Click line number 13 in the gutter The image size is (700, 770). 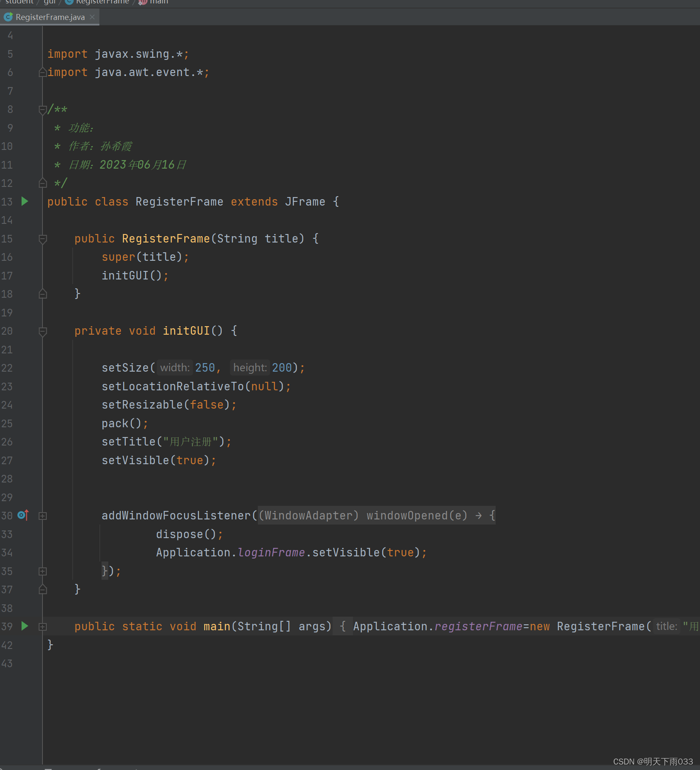tap(7, 202)
